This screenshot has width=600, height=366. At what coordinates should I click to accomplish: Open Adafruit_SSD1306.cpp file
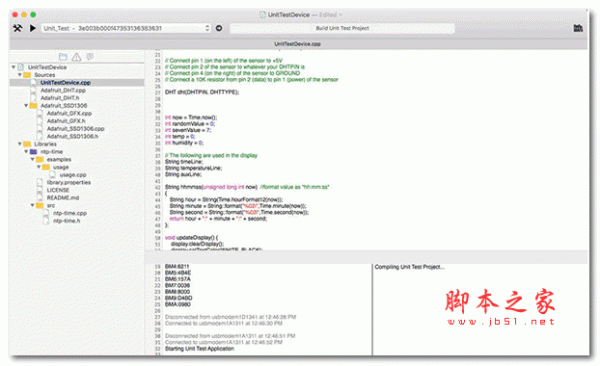[x=75, y=129]
